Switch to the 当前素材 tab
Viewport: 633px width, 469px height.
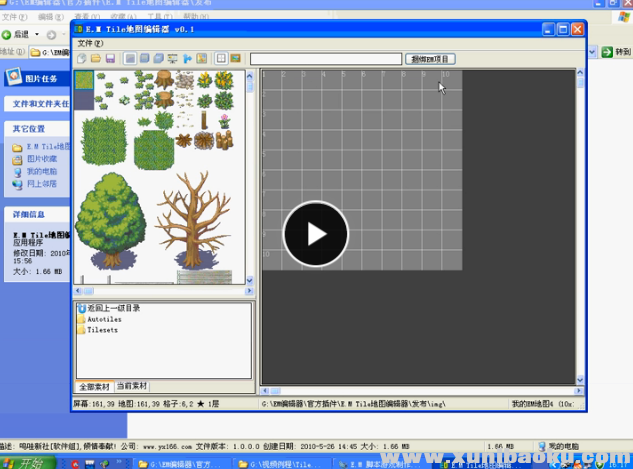tap(131, 386)
